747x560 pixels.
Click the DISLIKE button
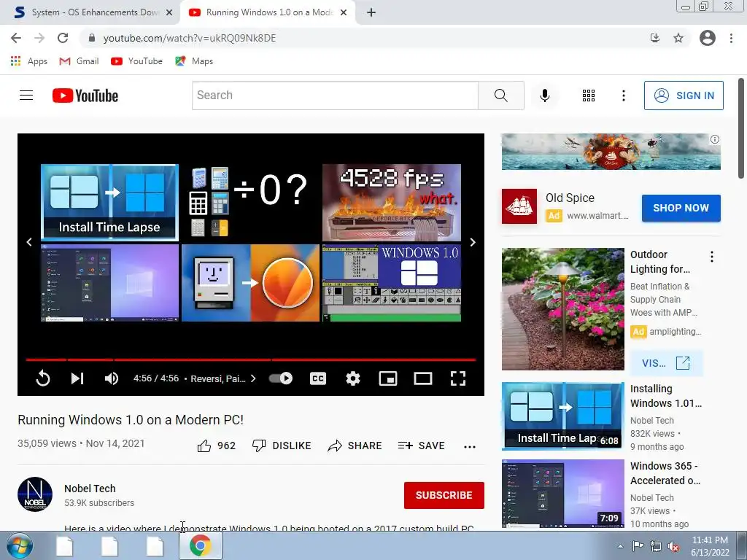coord(282,446)
